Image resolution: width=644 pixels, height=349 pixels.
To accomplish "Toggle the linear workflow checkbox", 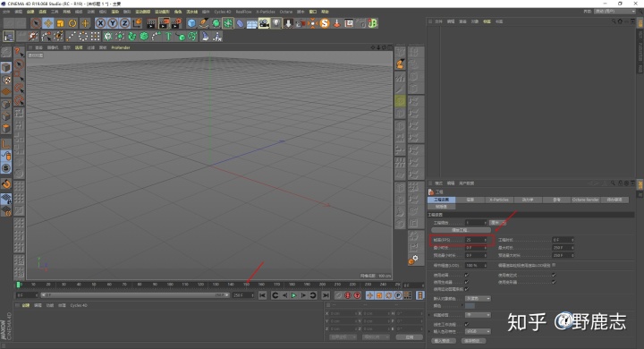I will [467, 324].
